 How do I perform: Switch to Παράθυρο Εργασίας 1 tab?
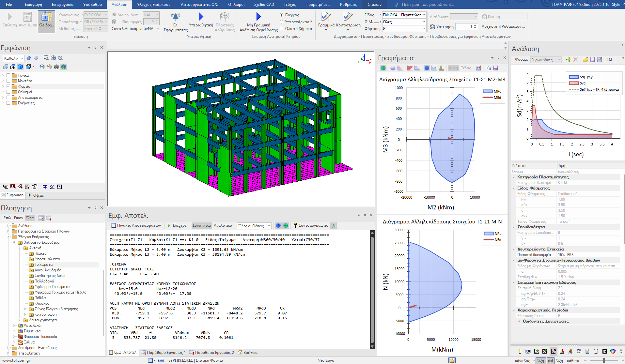pos(163,353)
